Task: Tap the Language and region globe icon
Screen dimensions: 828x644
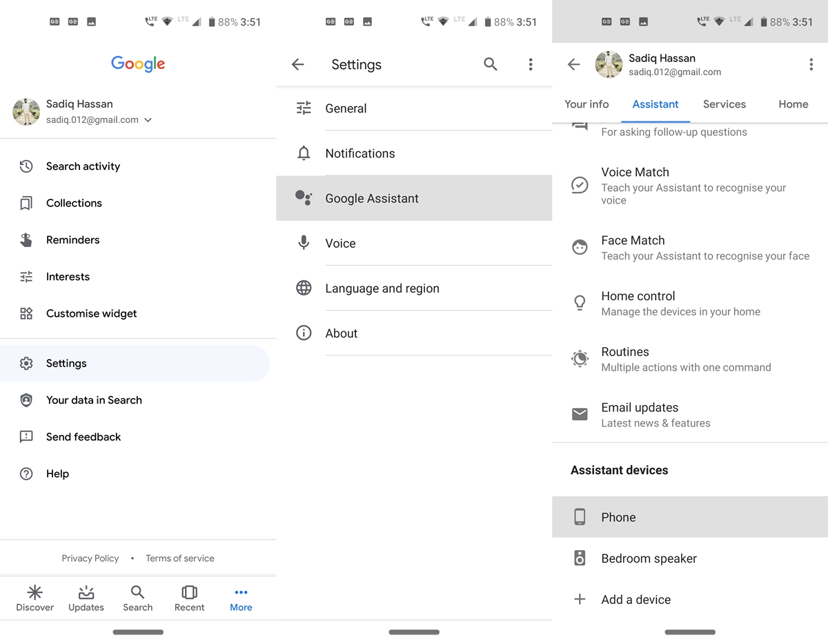Action: (x=304, y=288)
